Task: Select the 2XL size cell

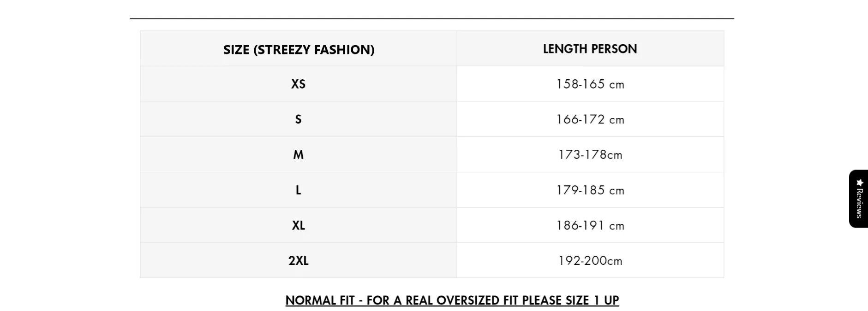Action: (x=298, y=261)
